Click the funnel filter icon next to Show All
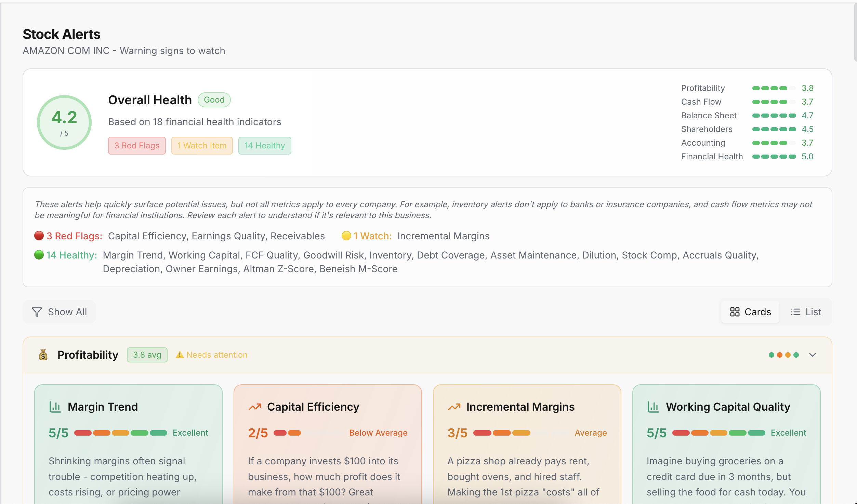The height and width of the screenshot is (504, 857). coord(37,311)
